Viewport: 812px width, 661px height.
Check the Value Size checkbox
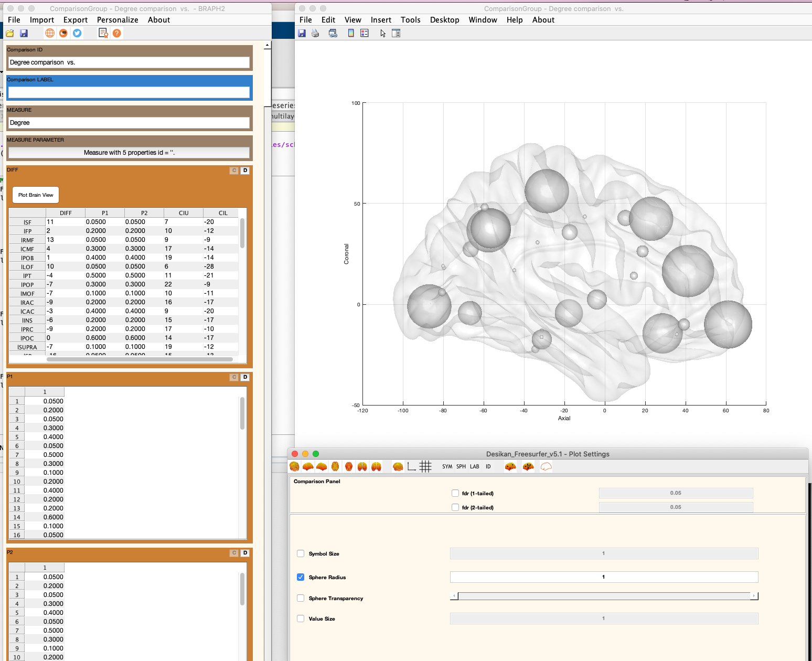(301, 619)
